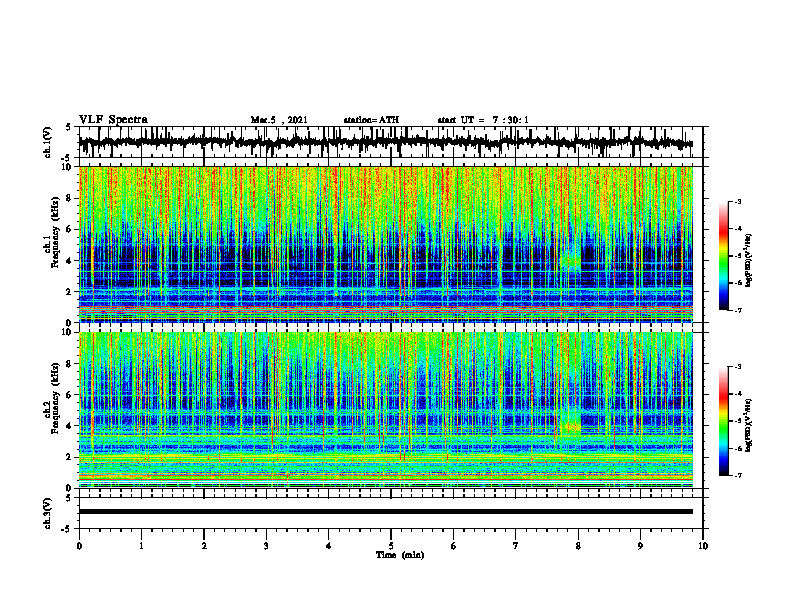Click the "8" kHz tick of ch.1 spectrogram
This screenshot has height=612, width=792.
[69, 198]
